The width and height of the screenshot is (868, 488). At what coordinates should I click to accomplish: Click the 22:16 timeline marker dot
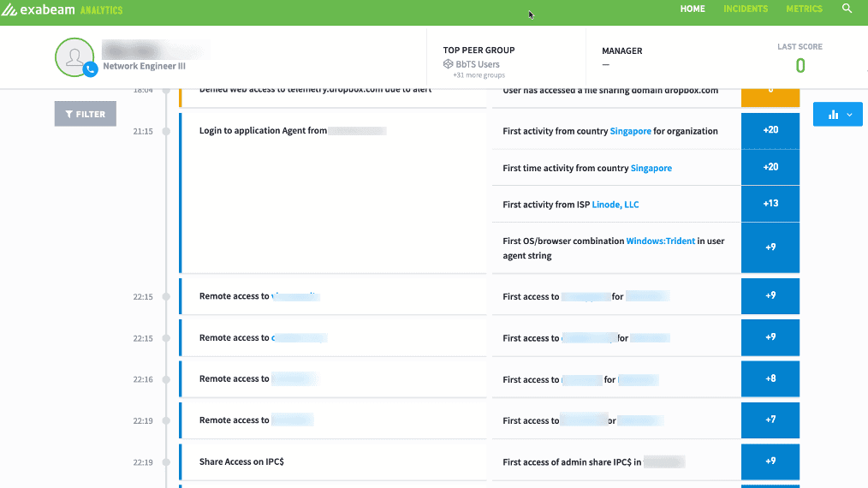(x=166, y=379)
